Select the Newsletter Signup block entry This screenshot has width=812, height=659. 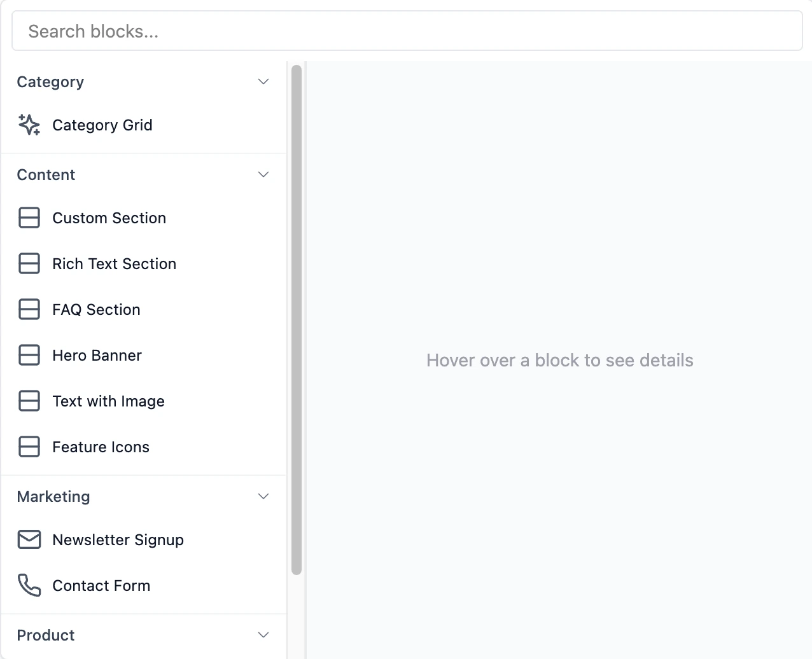pos(118,539)
